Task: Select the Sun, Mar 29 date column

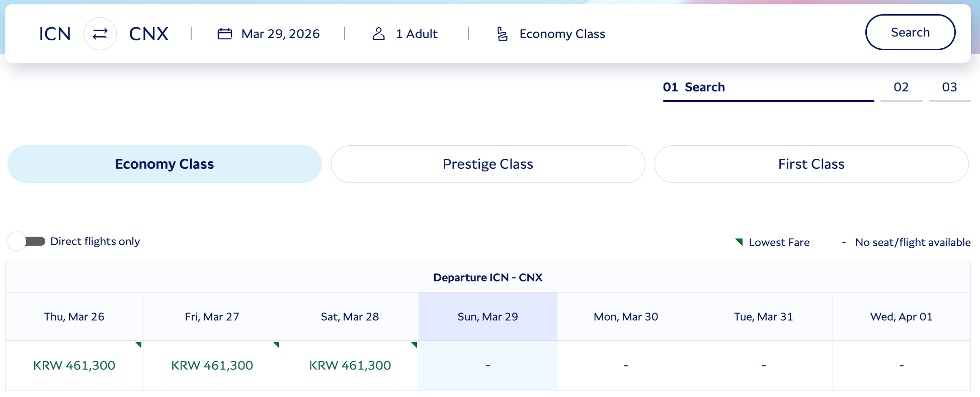Action: pos(487,317)
